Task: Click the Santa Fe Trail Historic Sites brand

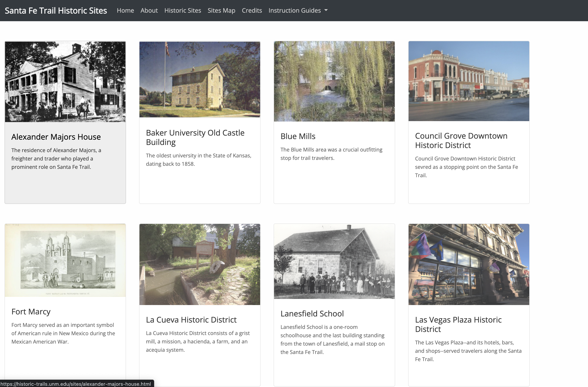Action: click(56, 10)
